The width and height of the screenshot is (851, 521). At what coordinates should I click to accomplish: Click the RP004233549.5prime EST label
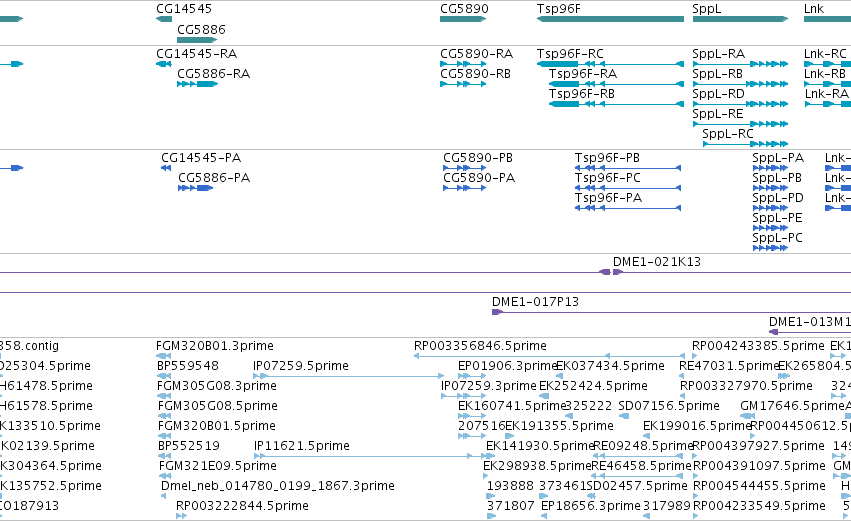tap(759, 506)
